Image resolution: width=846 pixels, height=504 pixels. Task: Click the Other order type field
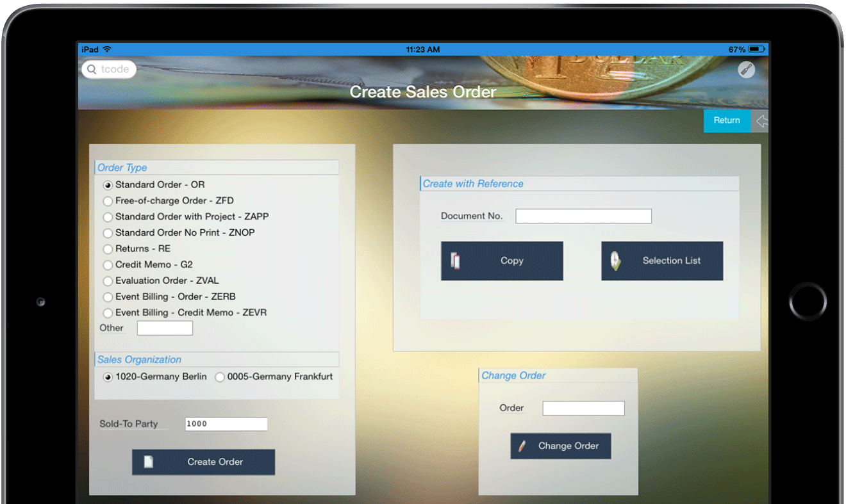tap(165, 329)
